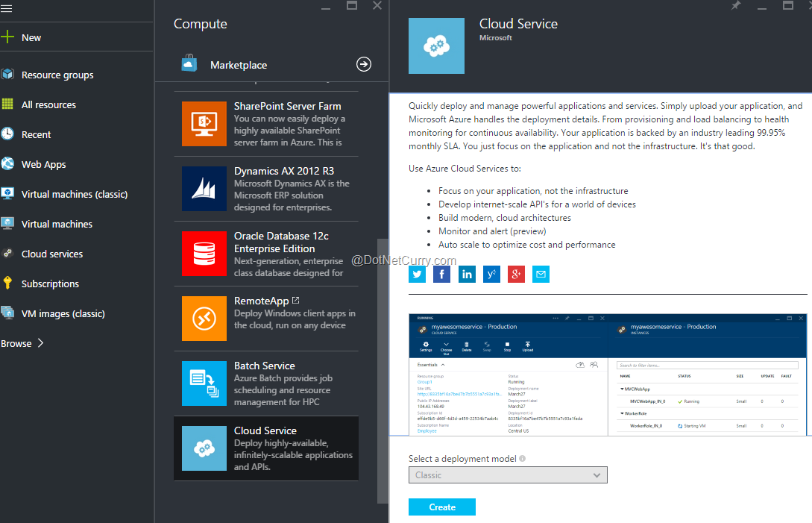This screenshot has width=812, height=523.
Task: Open Virtual machines menu item
Action: click(57, 224)
